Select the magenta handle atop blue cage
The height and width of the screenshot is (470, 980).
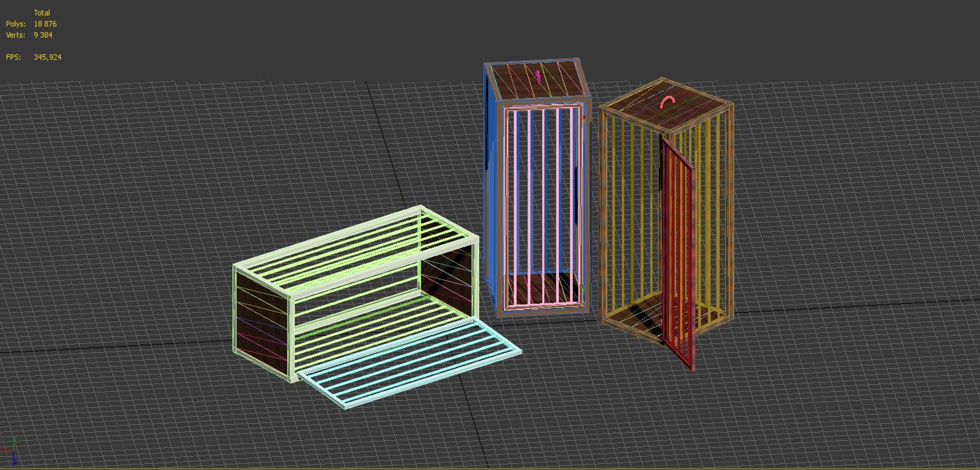(538, 77)
